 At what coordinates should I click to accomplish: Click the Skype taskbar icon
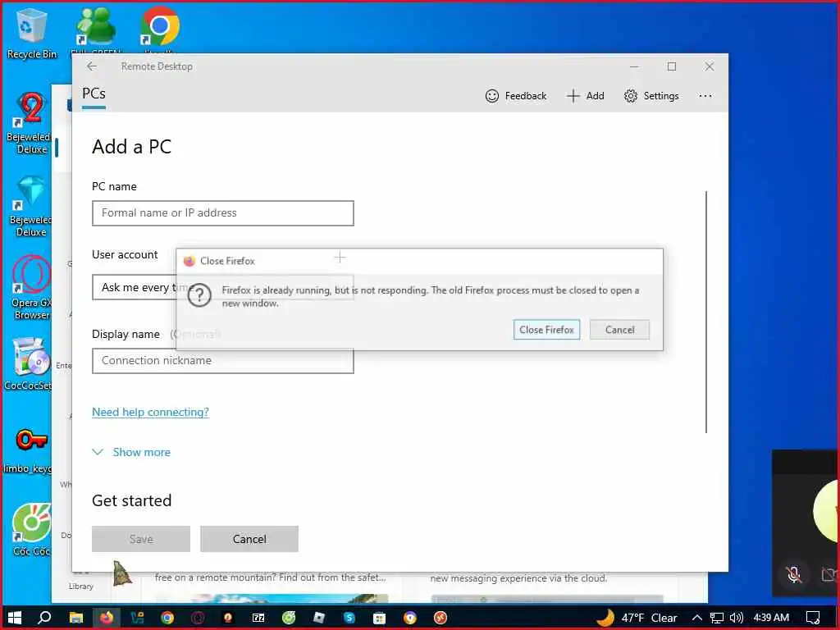coord(349,618)
